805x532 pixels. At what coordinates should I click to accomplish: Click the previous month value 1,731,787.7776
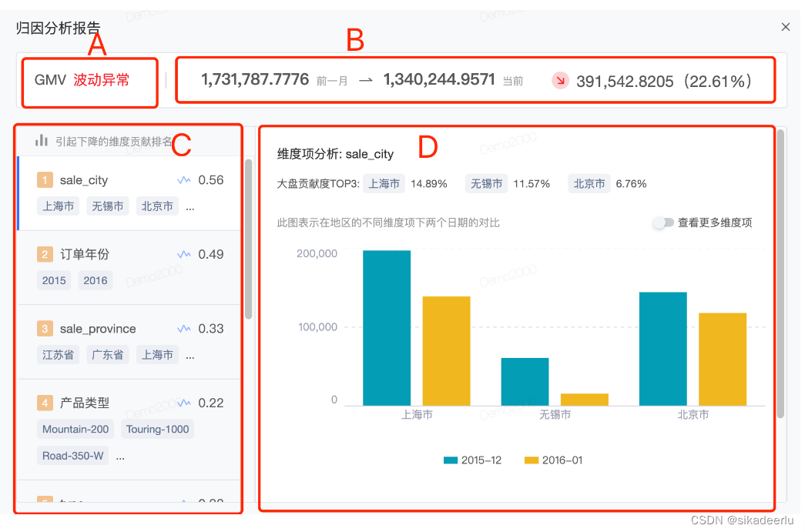coord(255,79)
